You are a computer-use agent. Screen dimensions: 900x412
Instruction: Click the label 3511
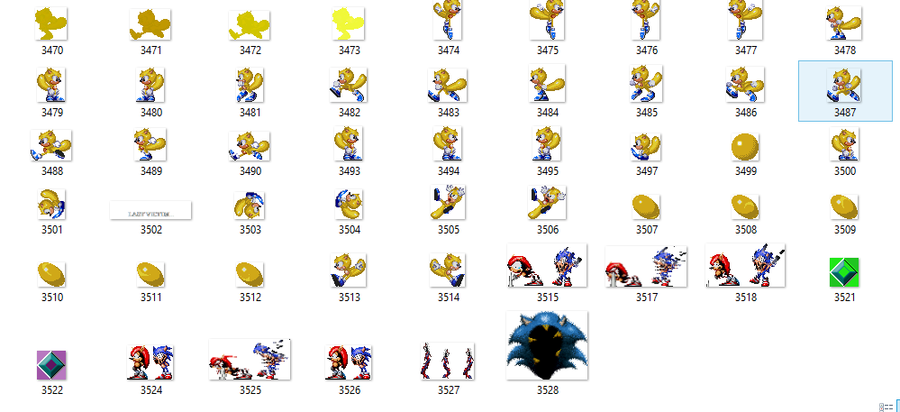151,297
